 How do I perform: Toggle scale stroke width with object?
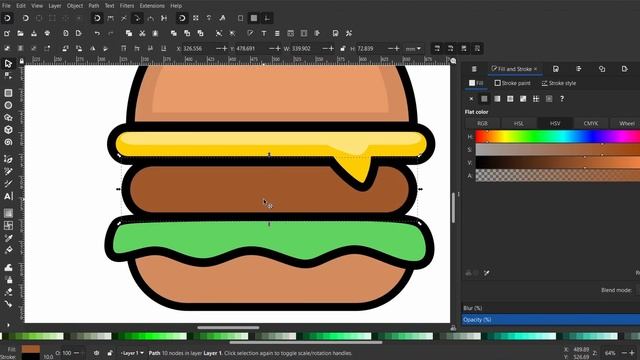[437, 49]
